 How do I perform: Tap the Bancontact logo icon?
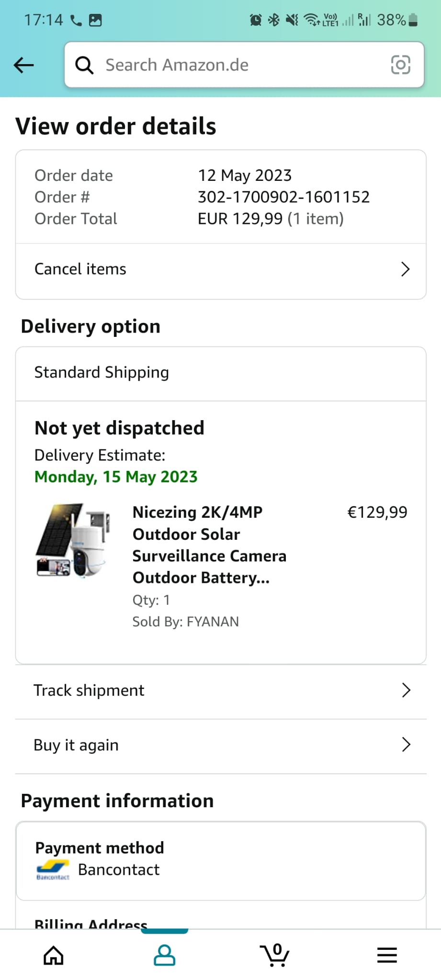[53, 870]
